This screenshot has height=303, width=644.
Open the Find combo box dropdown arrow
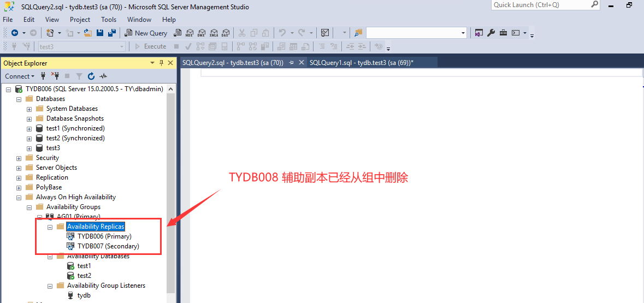click(x=463, y=33)
